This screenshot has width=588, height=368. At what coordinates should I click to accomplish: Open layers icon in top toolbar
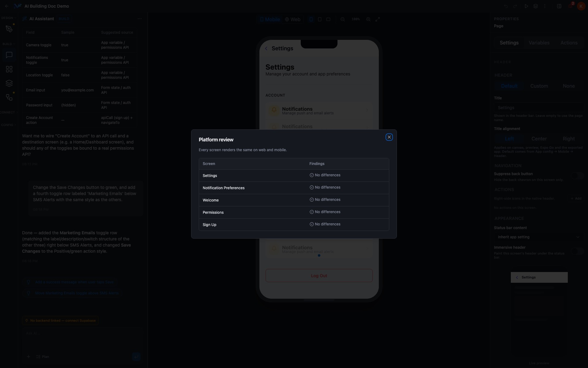(x=535, y=6)
